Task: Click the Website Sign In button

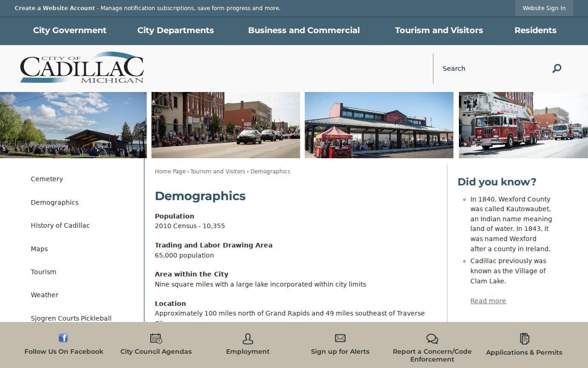Action: [x=544, y=8]
